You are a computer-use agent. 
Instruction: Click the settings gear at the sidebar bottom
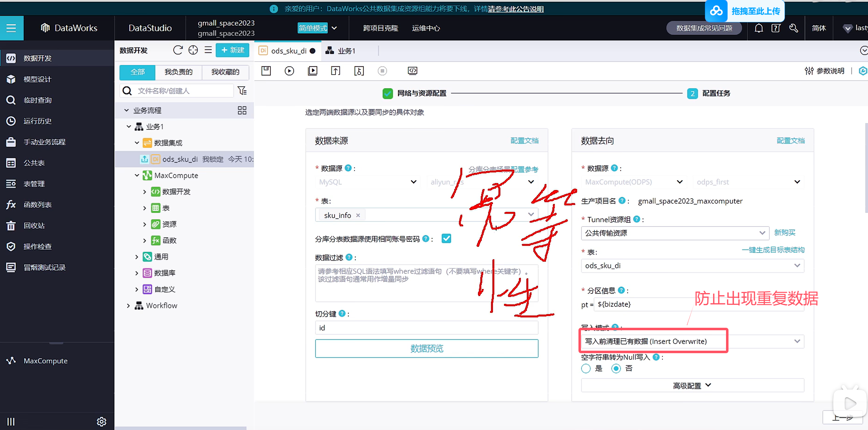coord(101,421)
